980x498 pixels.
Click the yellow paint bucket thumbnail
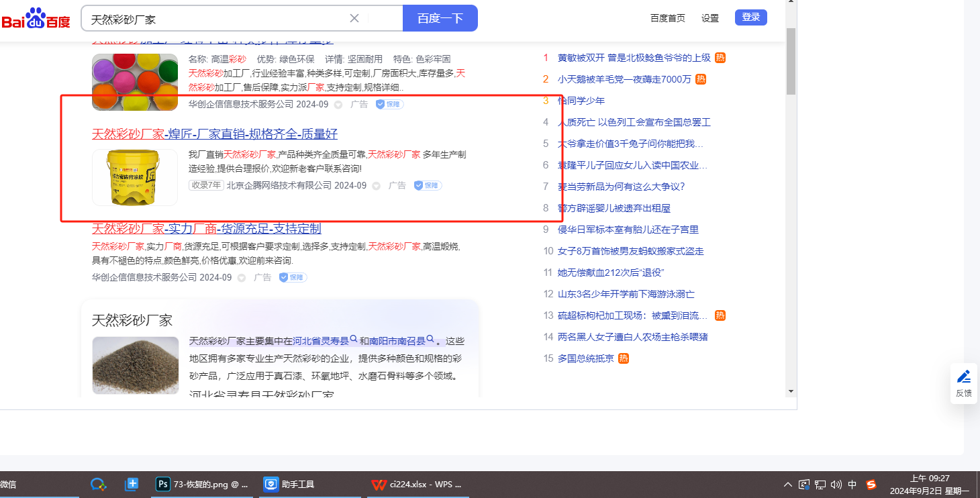[x=135, y=177]
